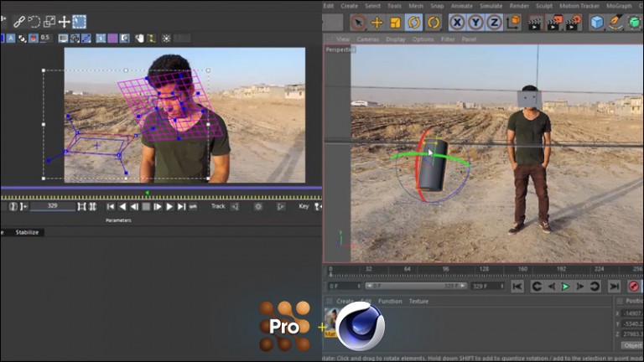Toggle X axis lock in Cinema 4D
This screenshot has width=644, height=362.
pyautogui.click(x=457, y=22)
